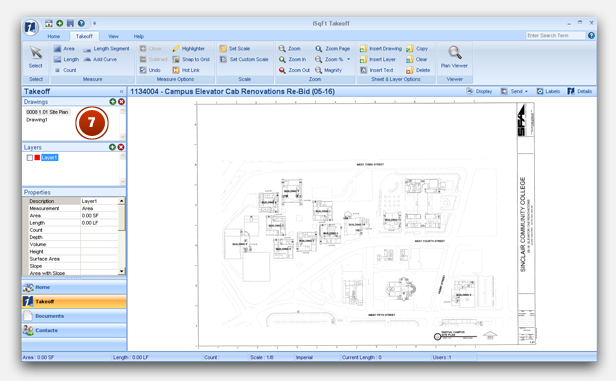616x381 pixels.
Task: Click the 0.00 SF Area value
Action: (99, 216)
